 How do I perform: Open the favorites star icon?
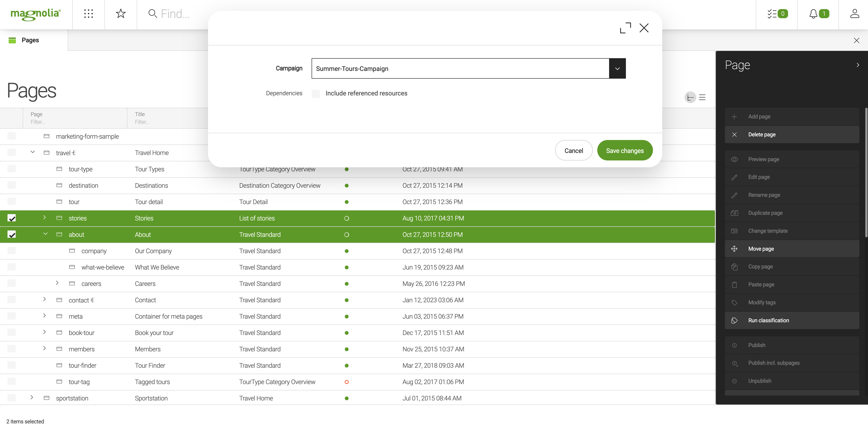(x=121, y=13)
